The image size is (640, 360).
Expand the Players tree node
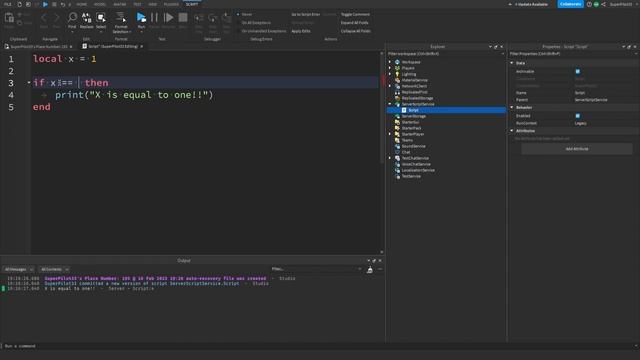pos(390,68)
